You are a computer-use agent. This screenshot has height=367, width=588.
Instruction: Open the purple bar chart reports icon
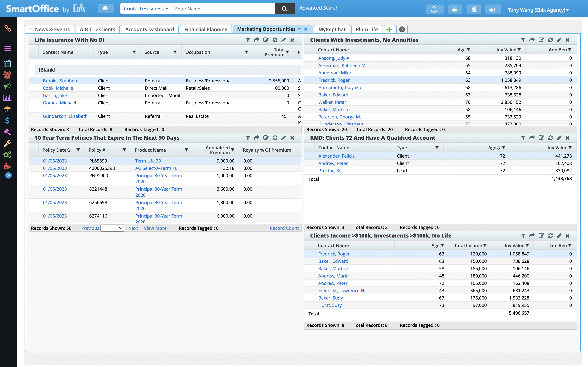[7, 98]
